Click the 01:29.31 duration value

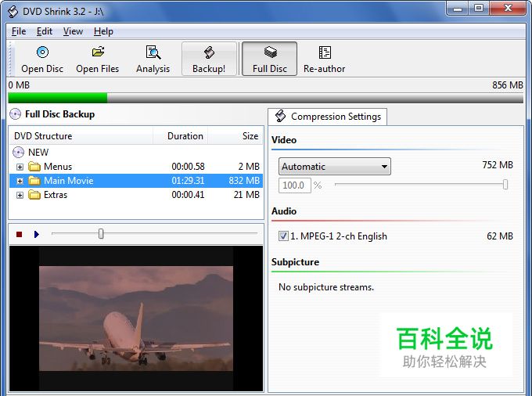188,181
